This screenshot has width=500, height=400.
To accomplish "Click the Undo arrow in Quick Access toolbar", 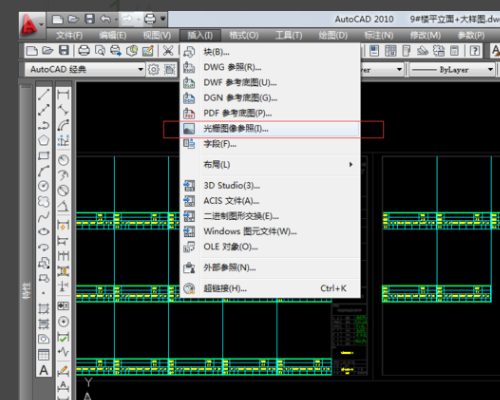I will pyautogui.click(x=106, y=19).
